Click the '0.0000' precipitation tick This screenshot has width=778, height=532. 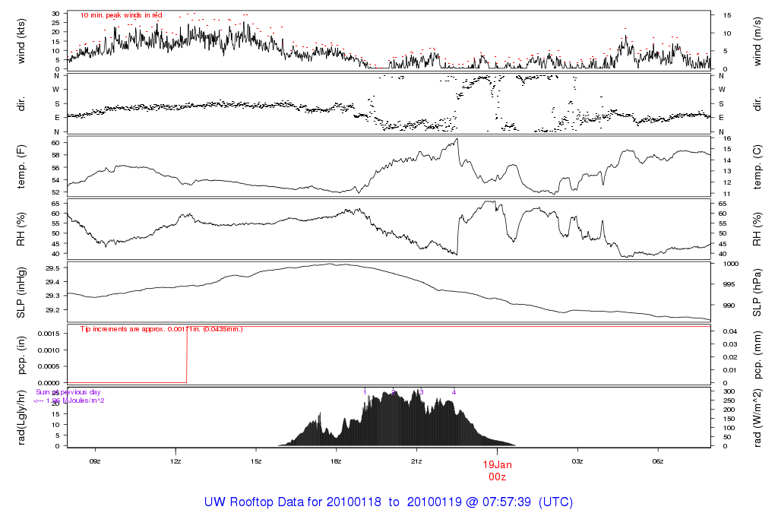coord(49,382)
